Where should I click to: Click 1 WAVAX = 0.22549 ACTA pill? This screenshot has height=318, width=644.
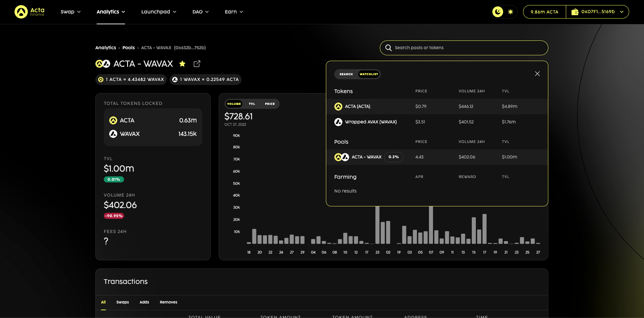pyautogui.click(x=206, y=80)
